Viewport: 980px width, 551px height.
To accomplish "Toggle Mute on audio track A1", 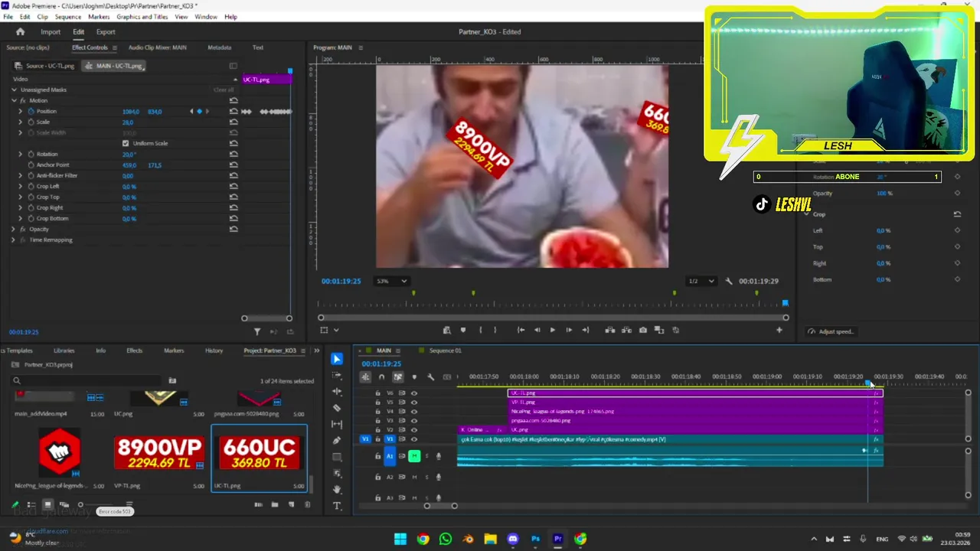I will coord(414,456).
